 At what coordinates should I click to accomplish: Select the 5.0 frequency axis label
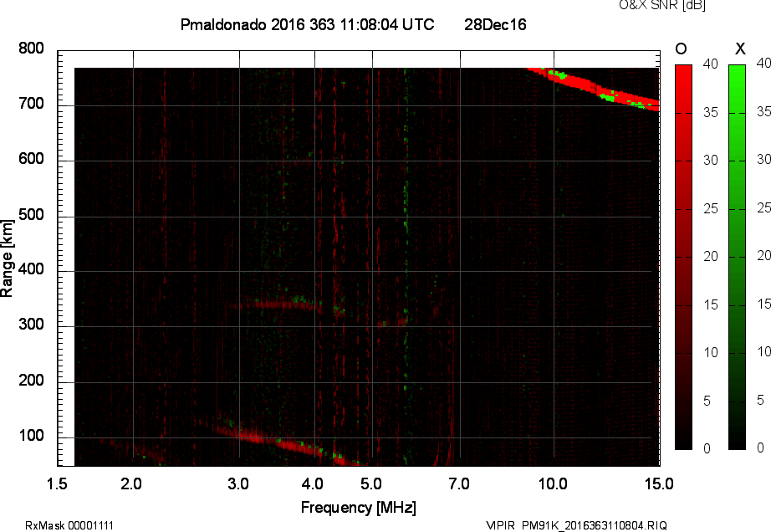click(371, 483)
